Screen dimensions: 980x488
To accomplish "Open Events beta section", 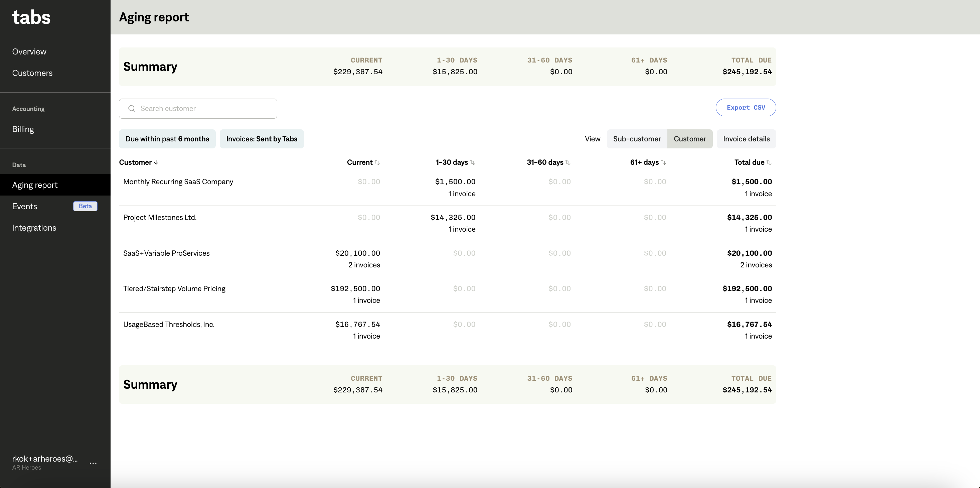I will [x=25, y=206].
